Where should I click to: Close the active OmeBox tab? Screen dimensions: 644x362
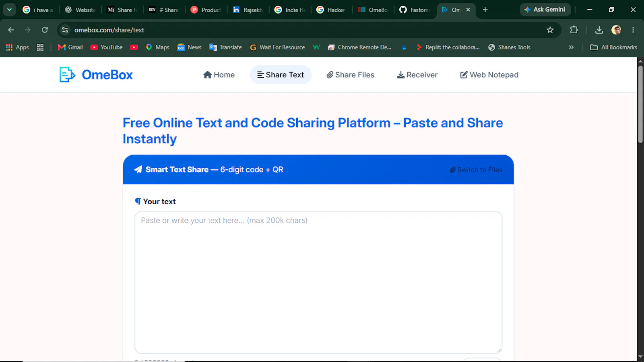point(468,10)
